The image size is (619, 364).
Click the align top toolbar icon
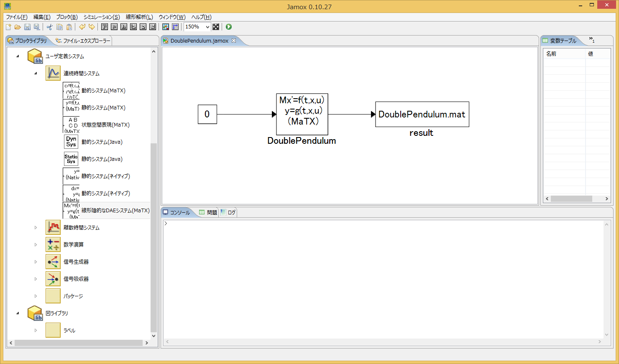[x=105, y=27]
